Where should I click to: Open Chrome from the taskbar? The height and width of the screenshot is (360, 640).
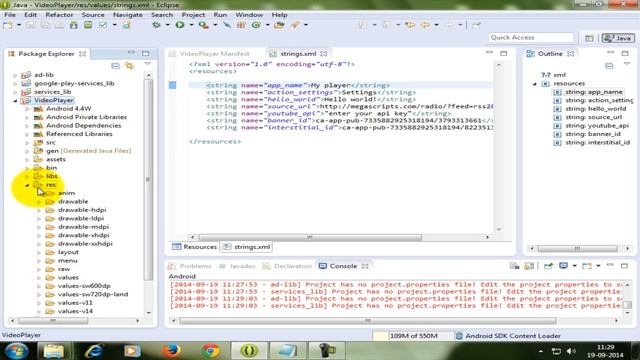tap(211, 351)
